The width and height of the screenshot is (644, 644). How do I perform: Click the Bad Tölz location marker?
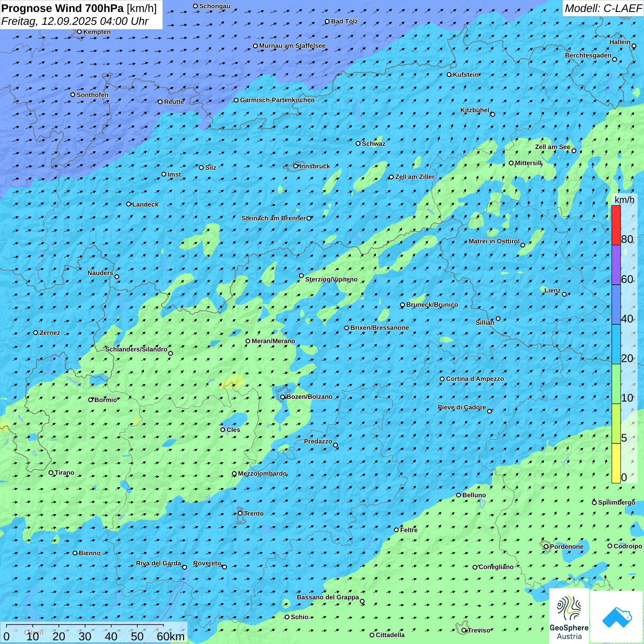pyautogui.click(x=327, y=22)
